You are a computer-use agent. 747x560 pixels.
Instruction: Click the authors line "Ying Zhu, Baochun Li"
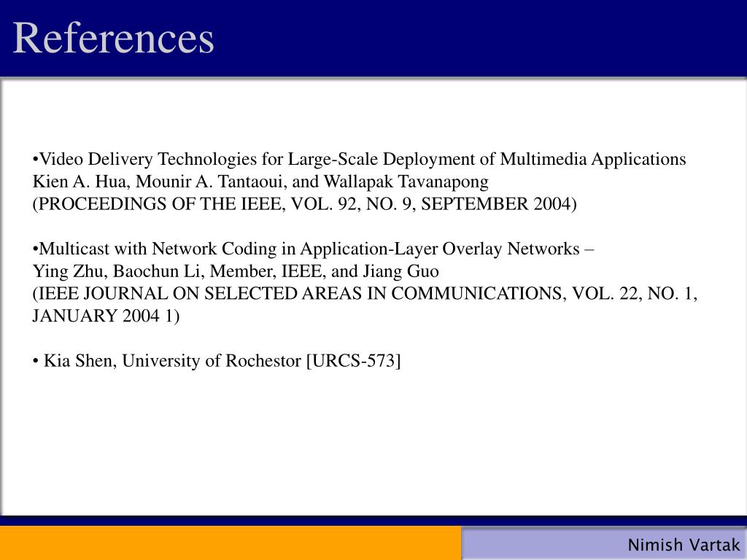(x=236, y=271)
